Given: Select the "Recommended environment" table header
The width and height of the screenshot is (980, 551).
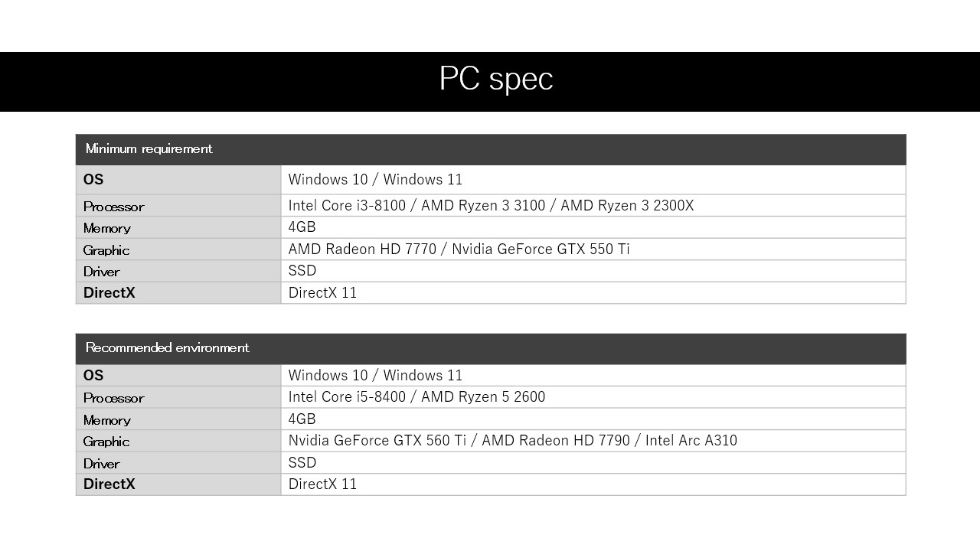Looking at the screenshot, I should click(x=168, y=348).
